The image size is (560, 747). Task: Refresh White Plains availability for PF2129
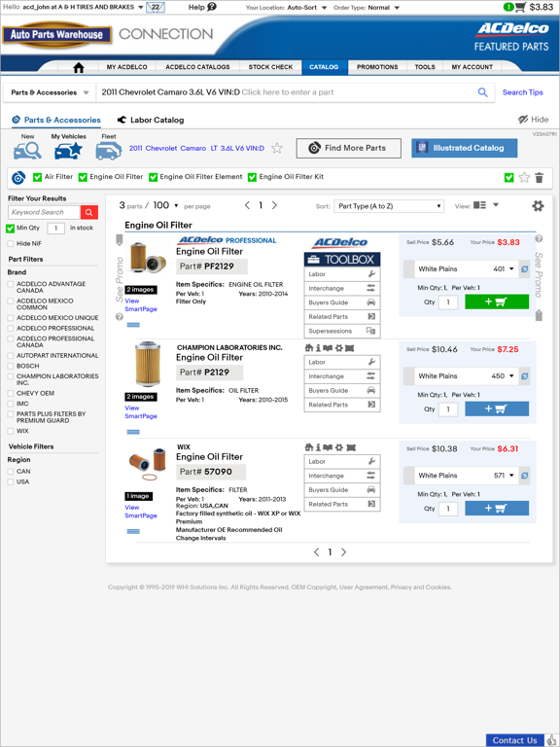coord(524,268)
